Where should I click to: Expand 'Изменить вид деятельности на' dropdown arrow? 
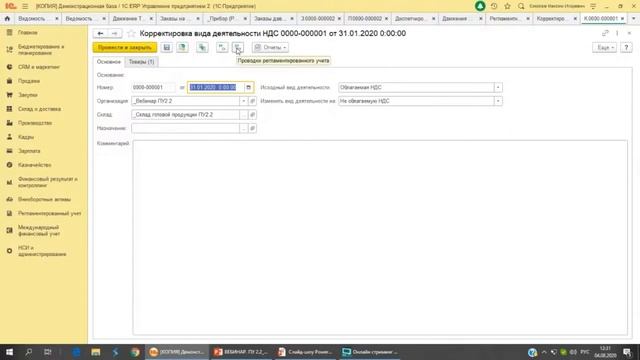point(498,101)
